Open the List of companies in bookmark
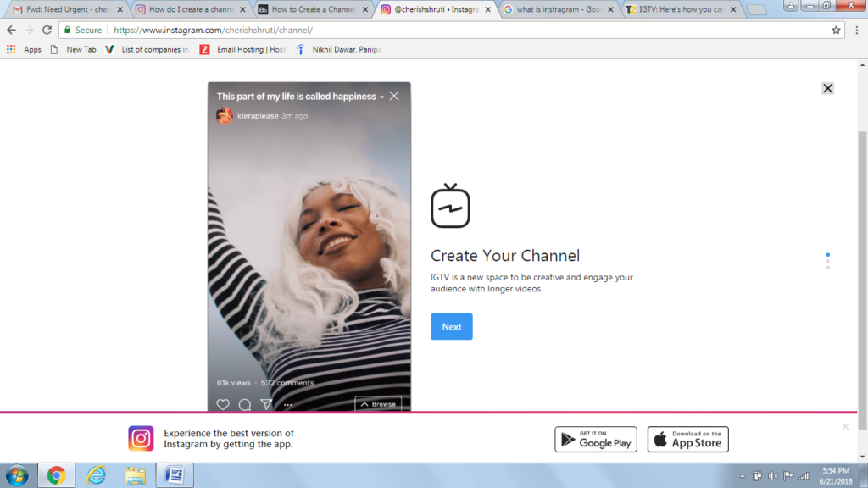The width and height of the screenshot is (868, 488). point(147,49)
